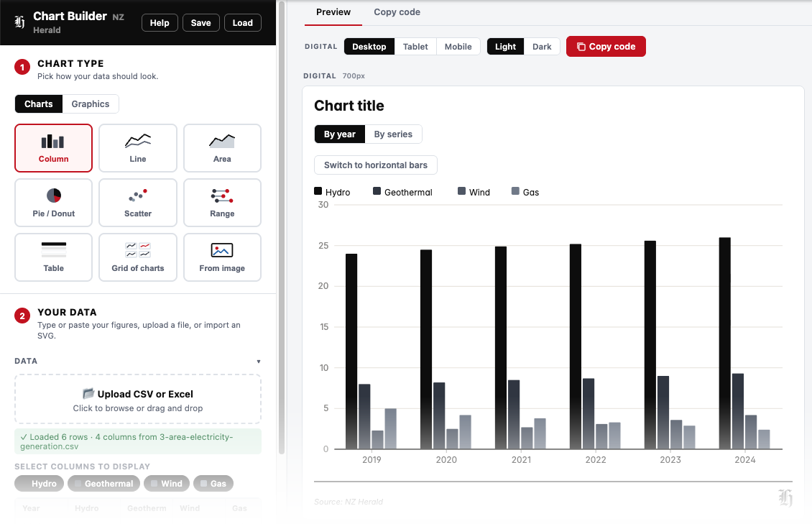Click the 2021 Geothermal bar
812x524 pixels.
pos(514,414)
